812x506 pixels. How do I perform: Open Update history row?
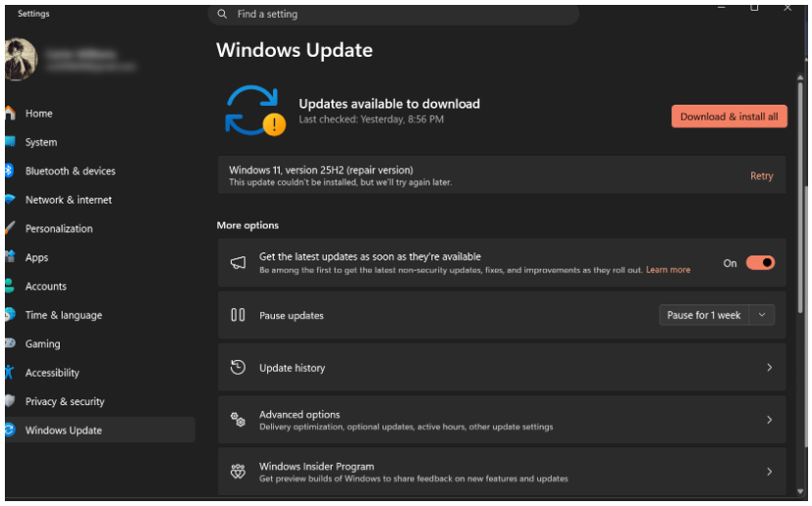coord(501,367)
